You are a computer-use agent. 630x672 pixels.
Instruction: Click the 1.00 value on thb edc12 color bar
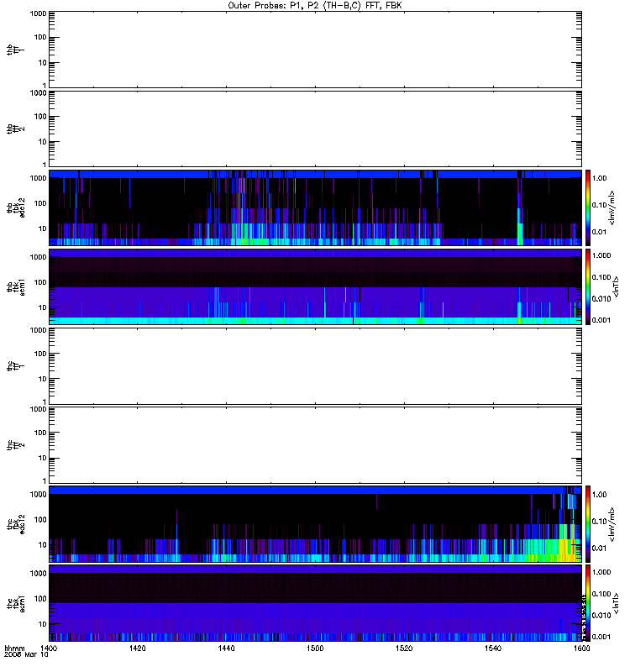[x=599, y=178]
